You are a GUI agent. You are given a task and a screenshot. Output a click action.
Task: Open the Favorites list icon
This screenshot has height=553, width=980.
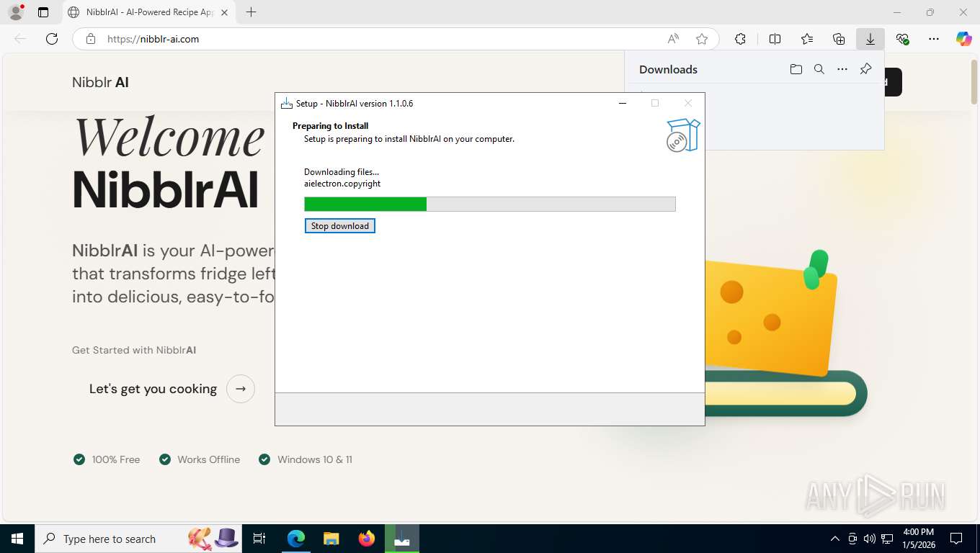[x=807, y=39]
